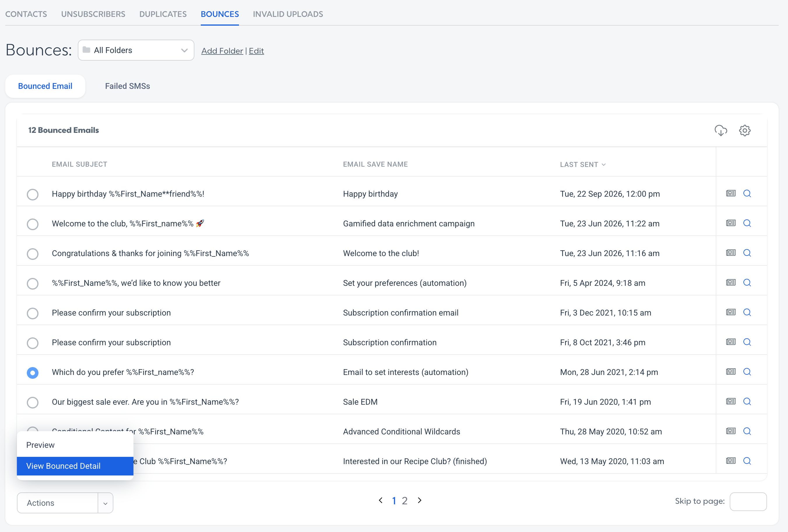Choose View Bounced Detail menu option

[x=75, y=466]
